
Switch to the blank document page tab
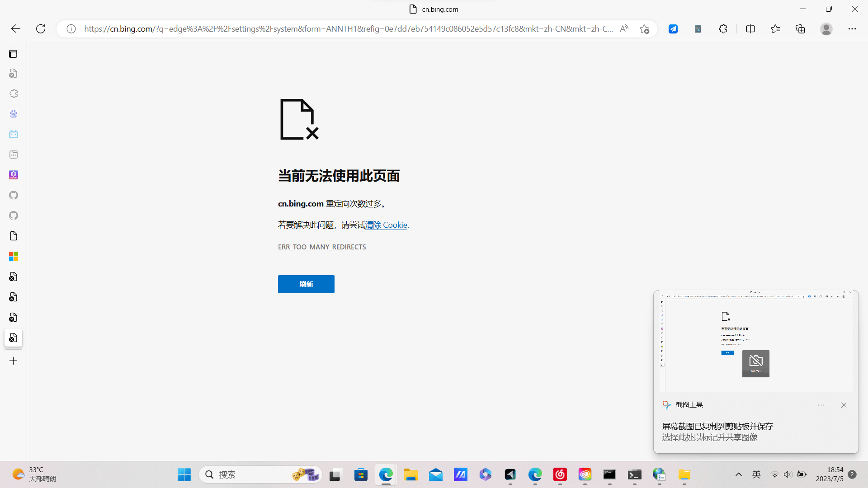[x=13, y=236]
